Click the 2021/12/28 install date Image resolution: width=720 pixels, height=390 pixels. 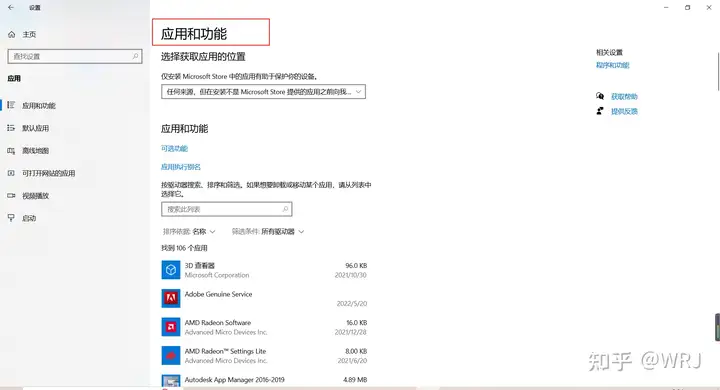351,332
